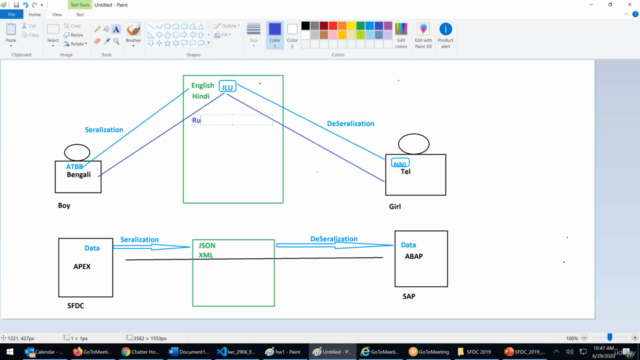This screenshot has width=640, height=360.
Task: Expand the Paste options arrow
Action: (x=11, y=46)
